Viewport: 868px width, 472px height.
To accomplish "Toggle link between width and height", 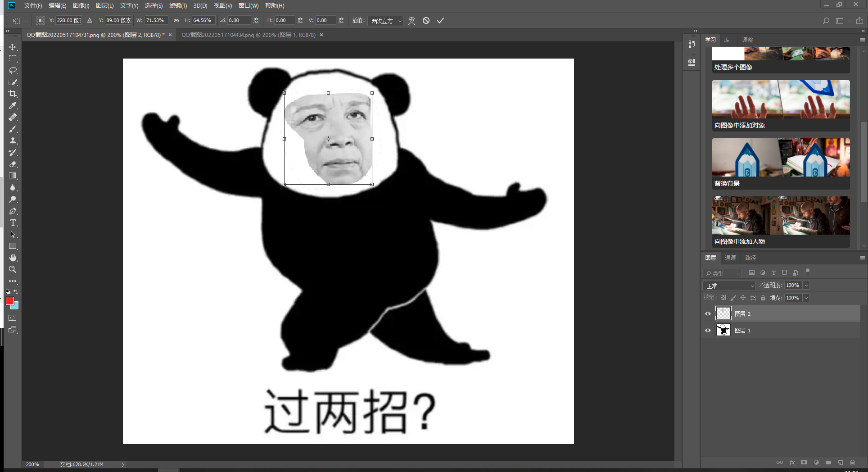I will point(176,20).
